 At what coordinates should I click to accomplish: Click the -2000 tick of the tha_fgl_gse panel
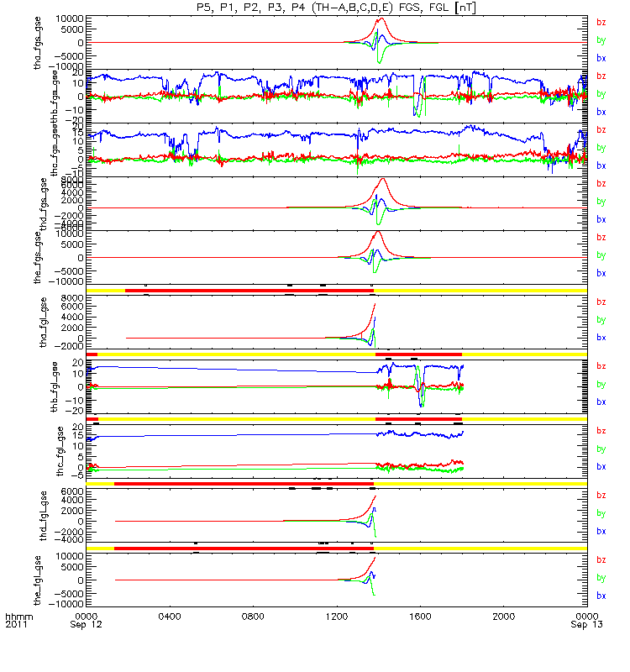(70, 346)
